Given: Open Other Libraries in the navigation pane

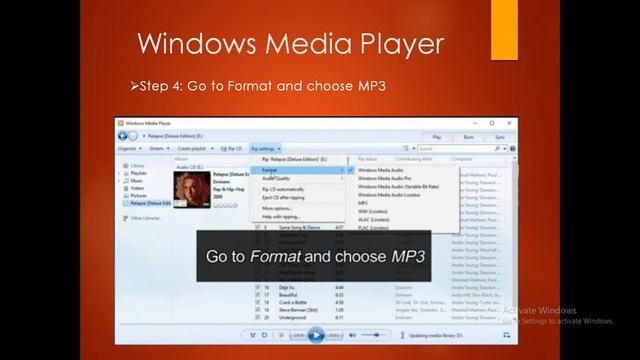Looking at the screenshot, I should tap(142, 218).
